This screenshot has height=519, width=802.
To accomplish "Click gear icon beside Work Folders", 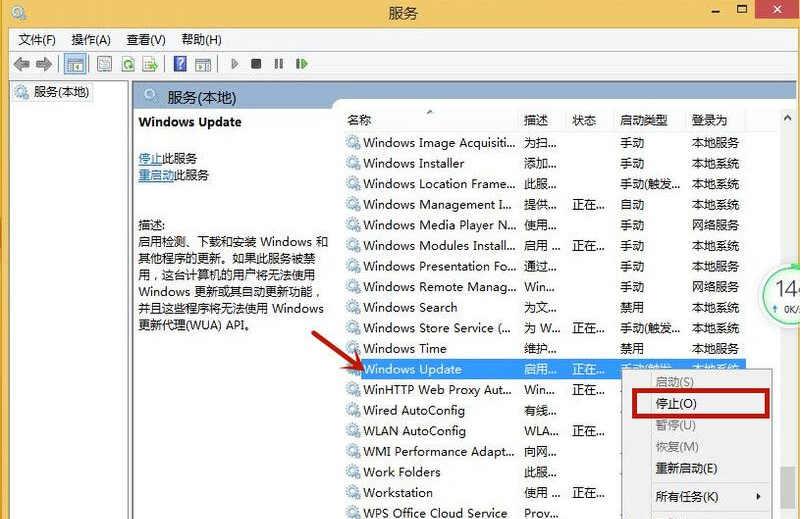I will pos(353,472).
